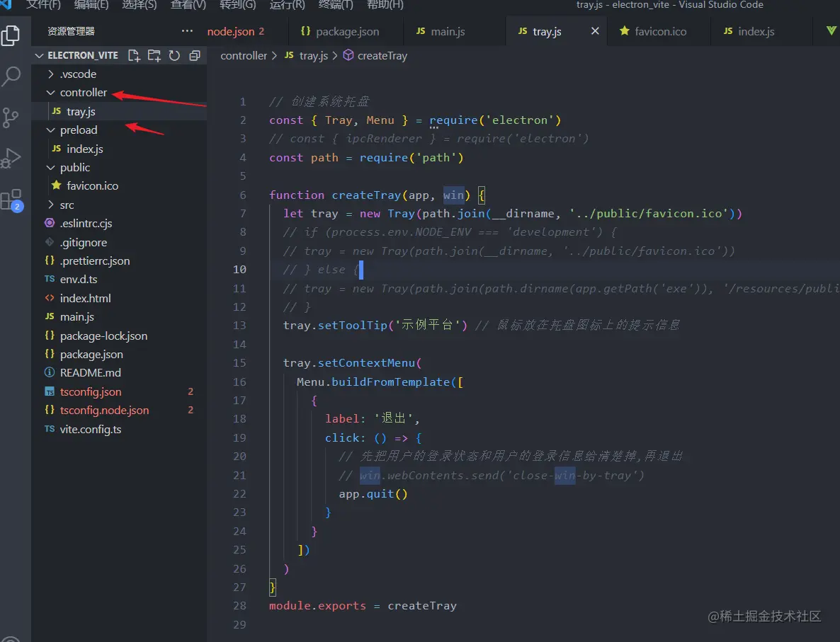The width and height of the screenshot is (840, 642).
Task: Click the info icon beside README.md
Action: click(x=50, y=372)
